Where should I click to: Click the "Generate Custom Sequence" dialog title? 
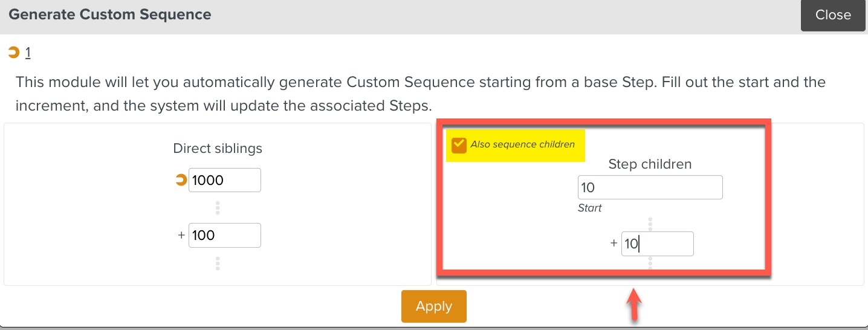(110, 15)
